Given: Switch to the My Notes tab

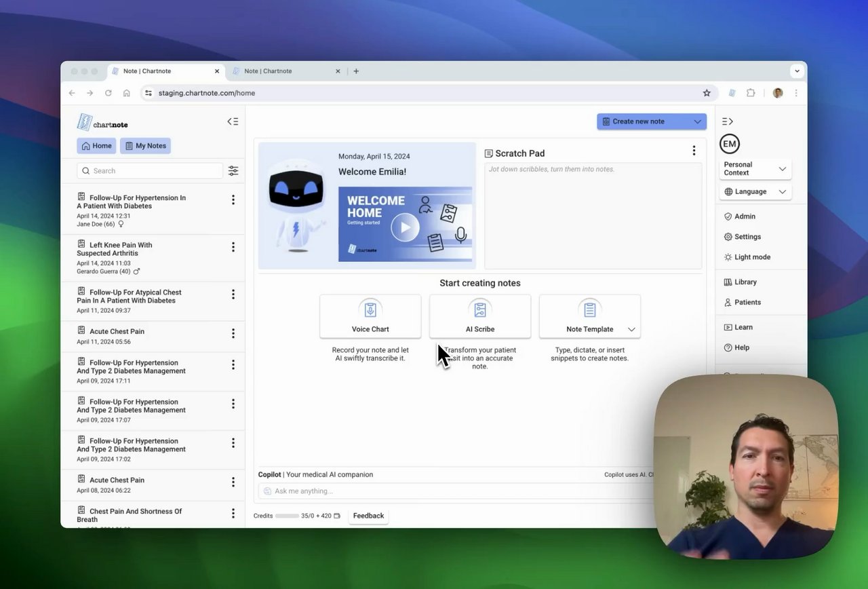Looking at the screenshot, I should pos(145,146).
